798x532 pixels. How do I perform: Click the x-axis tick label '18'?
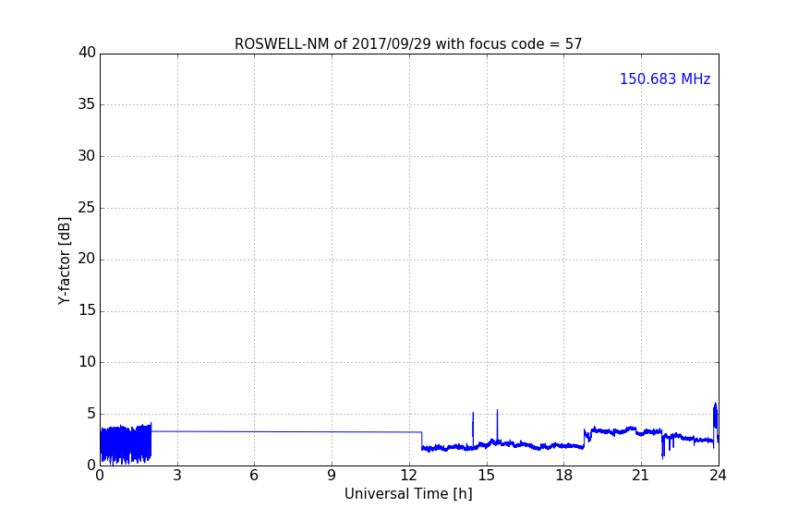click(564, 476)
